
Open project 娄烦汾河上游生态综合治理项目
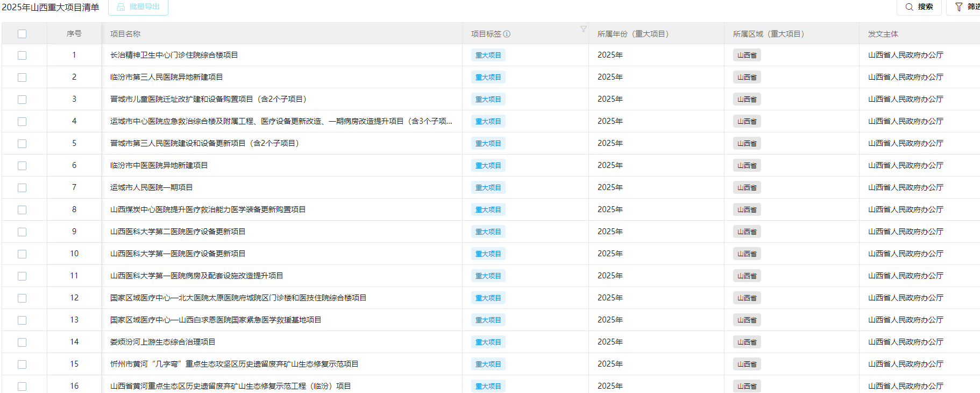coord(162,342)
